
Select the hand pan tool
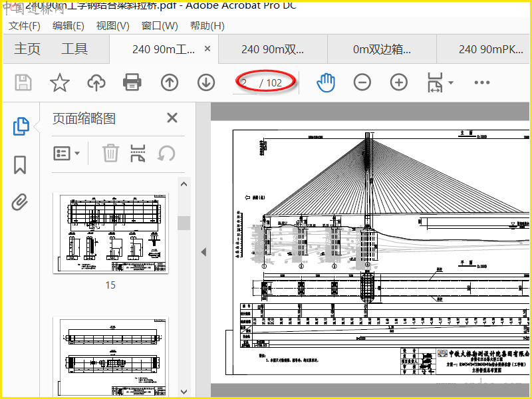pyautogui.click(x=326, y=82)
